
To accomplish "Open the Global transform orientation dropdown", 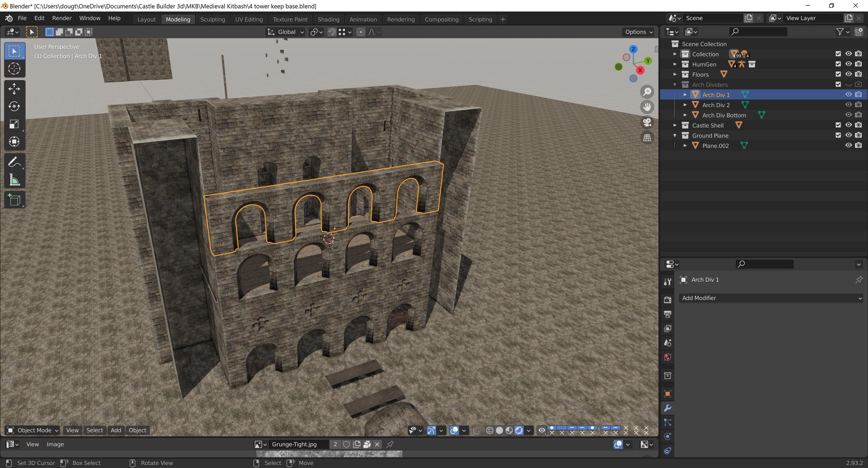I will 285,32.
